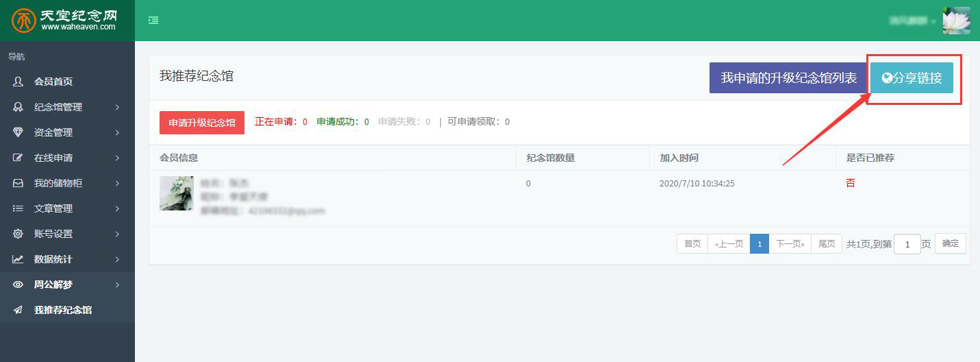
Task: Toggle the sidebar collapse icon in header
Action: click(153, 21)
